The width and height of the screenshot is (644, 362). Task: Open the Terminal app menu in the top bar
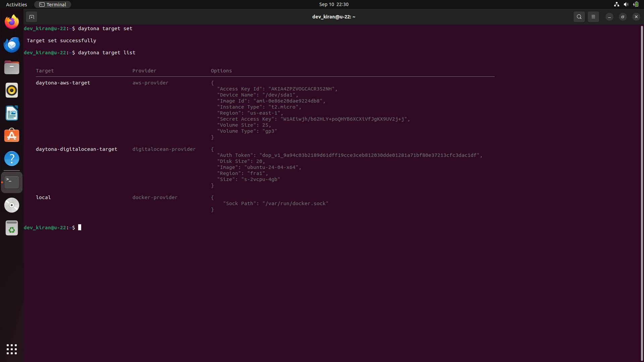point(53,4)
